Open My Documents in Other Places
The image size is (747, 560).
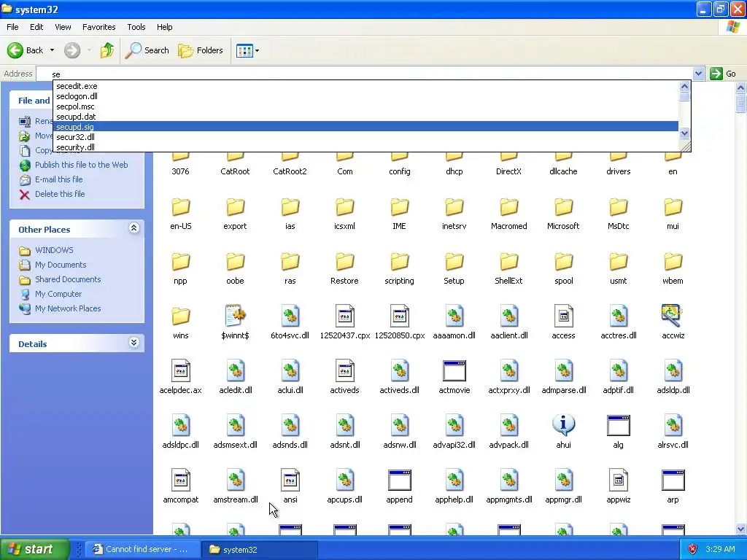(x=61, y=265)
